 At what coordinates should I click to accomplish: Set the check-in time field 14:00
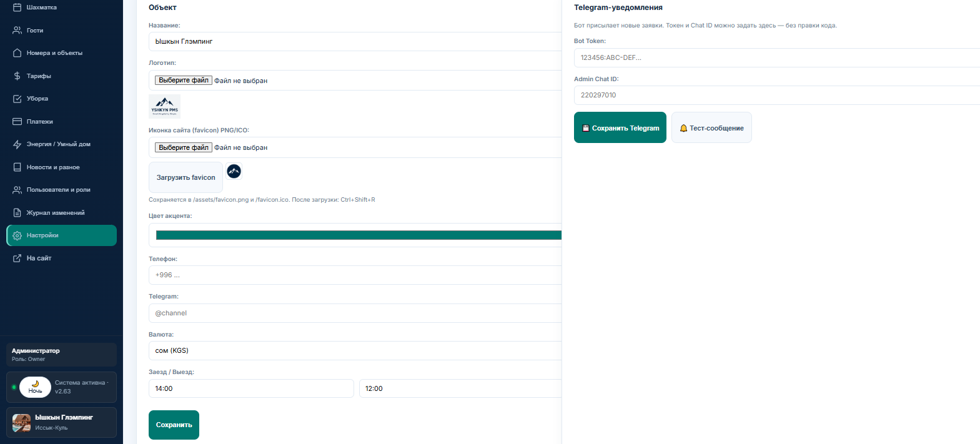[251, 388]
